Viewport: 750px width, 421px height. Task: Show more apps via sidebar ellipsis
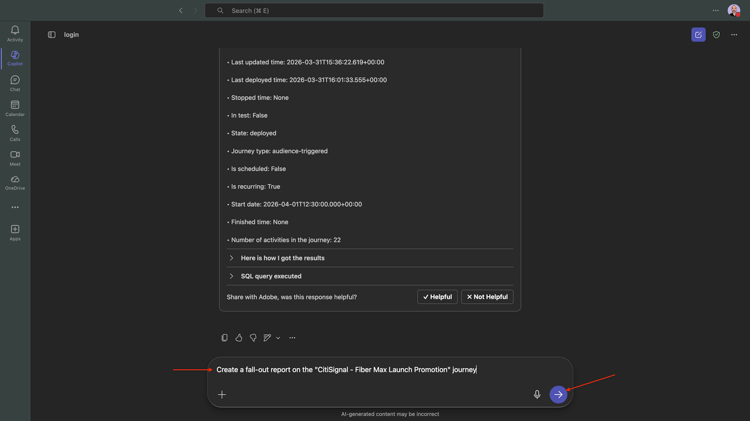click(x=15, y=207)
